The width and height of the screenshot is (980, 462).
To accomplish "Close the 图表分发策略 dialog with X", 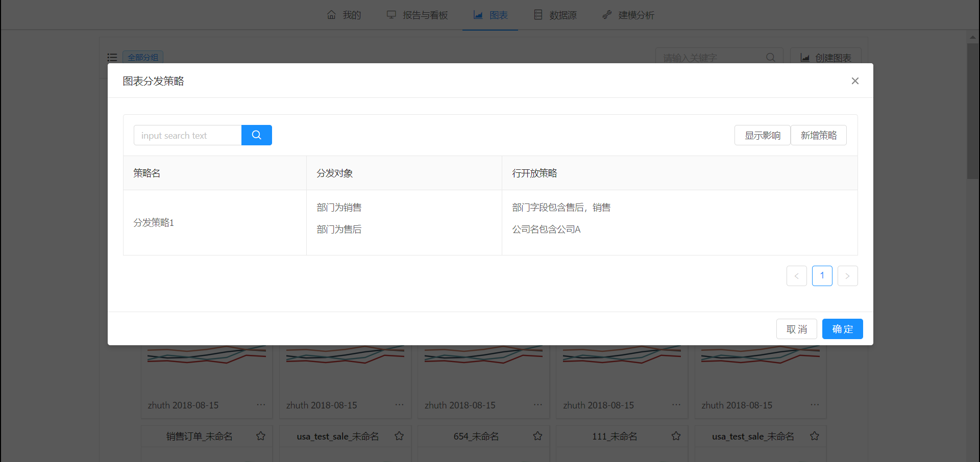I will click(x=855, y=81).
